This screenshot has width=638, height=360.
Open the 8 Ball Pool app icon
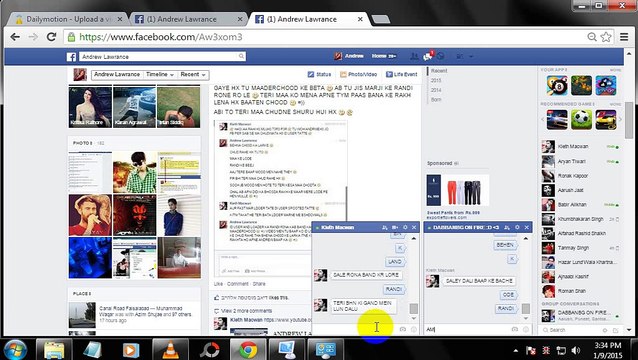point(557,85)
